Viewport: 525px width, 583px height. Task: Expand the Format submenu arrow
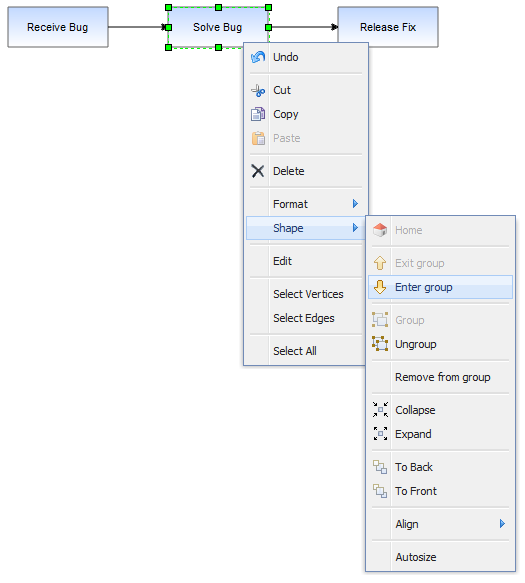point(355,204)
